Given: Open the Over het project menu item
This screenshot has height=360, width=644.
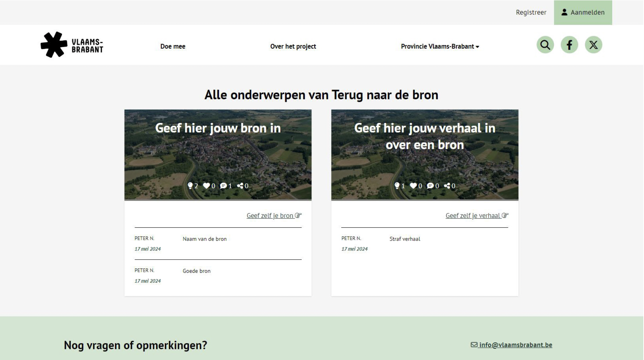Looking at the screenshot, I should tap(293, 46).
